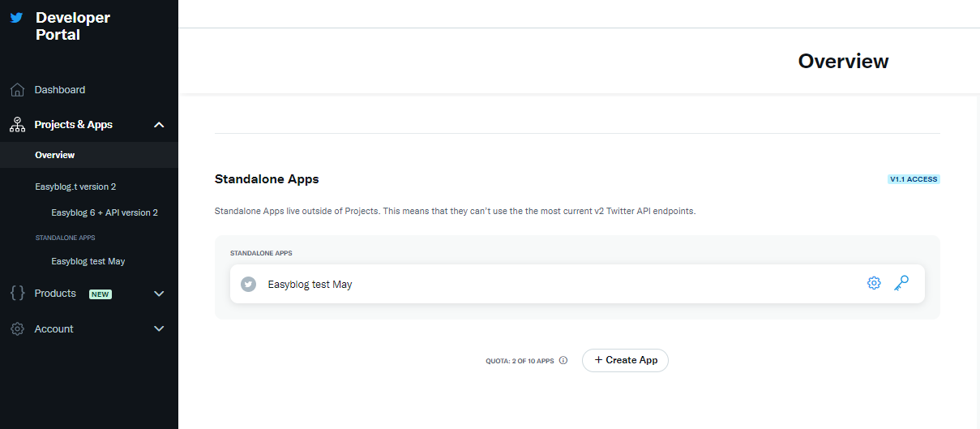Click the Standalone Apps description text
Viewport: 980px width, 429px height.
click(x=456, y=211)
